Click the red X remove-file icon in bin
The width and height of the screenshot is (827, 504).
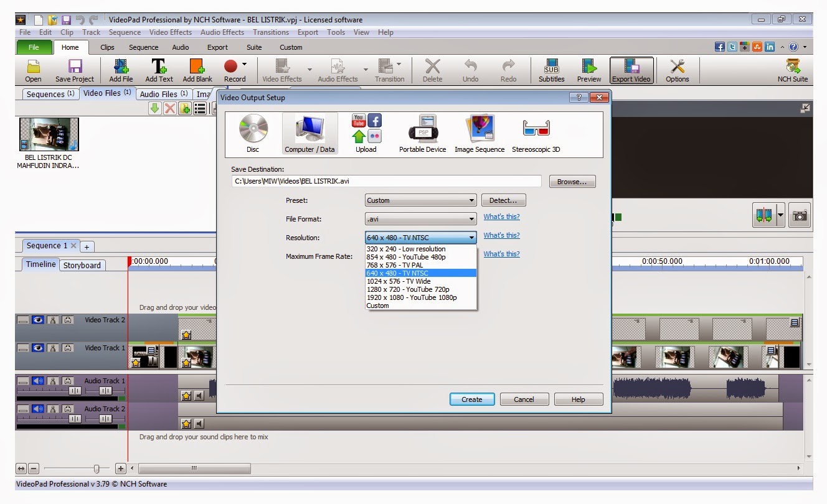[170, 109]
